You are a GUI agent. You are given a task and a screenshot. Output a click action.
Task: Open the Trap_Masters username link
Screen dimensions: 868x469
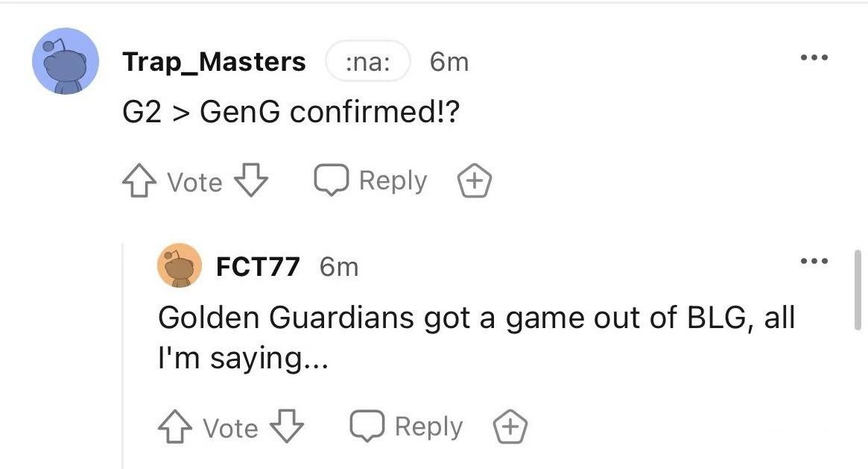214,62
